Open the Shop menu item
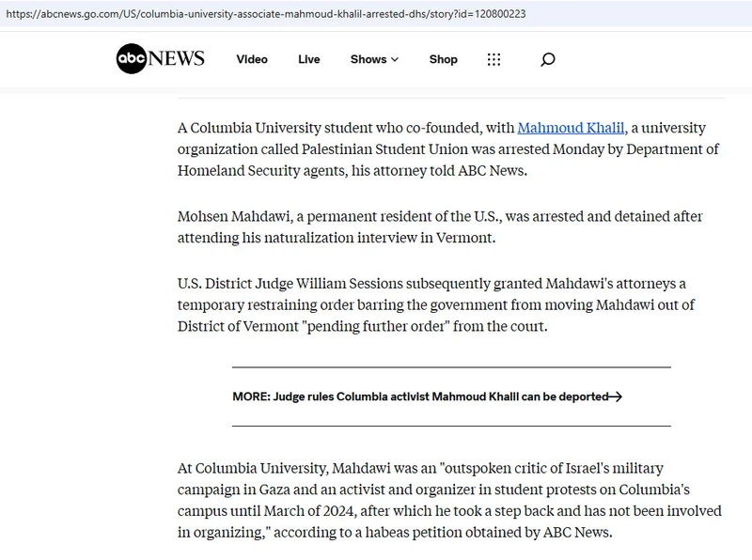The height and width of the screenshot is (560, 752). coord(443,59)
